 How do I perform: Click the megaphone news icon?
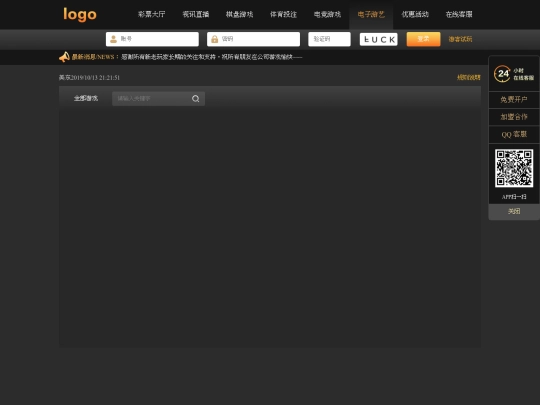click(x=64, y=57)
